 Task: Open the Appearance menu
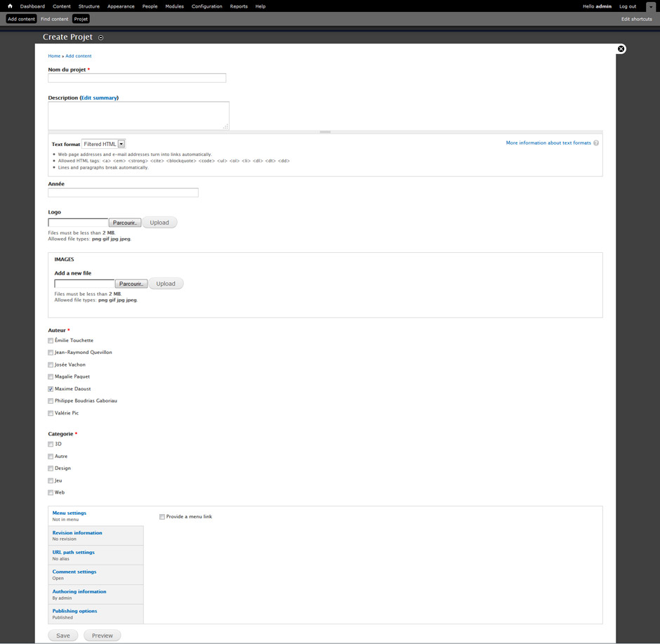pyautogui.click(x=121, y=6)
